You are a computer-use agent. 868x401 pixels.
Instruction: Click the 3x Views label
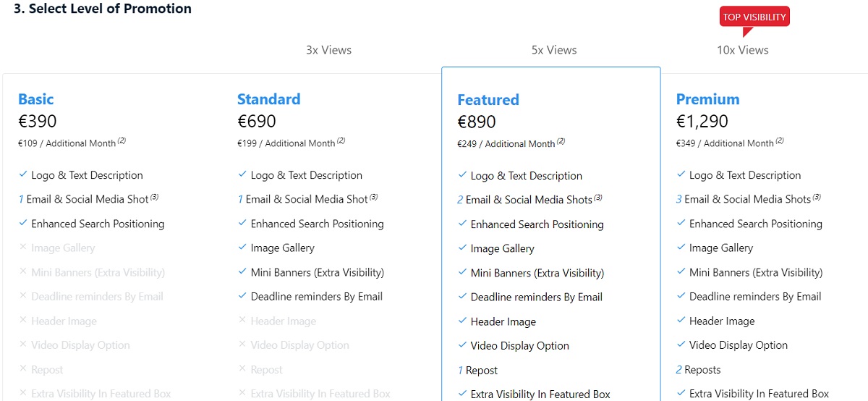328,50
